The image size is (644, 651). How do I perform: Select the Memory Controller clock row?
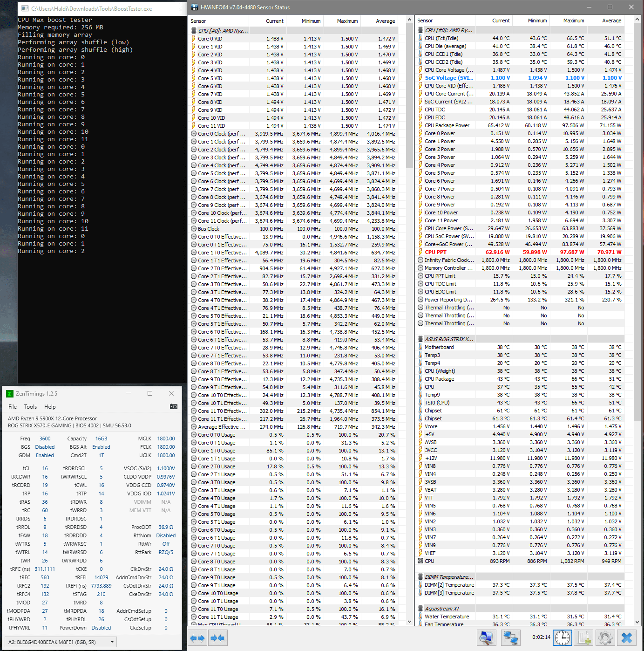pos(520,268)
